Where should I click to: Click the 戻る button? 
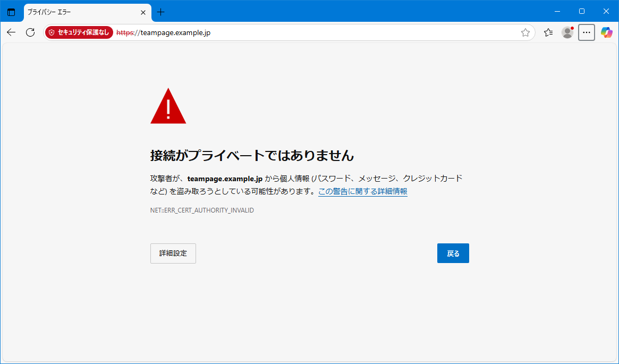[x=453, y=253]
